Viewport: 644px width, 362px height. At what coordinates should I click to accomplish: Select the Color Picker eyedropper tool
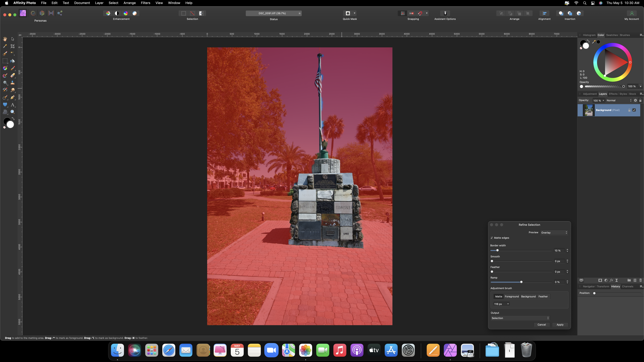(5, 46)
